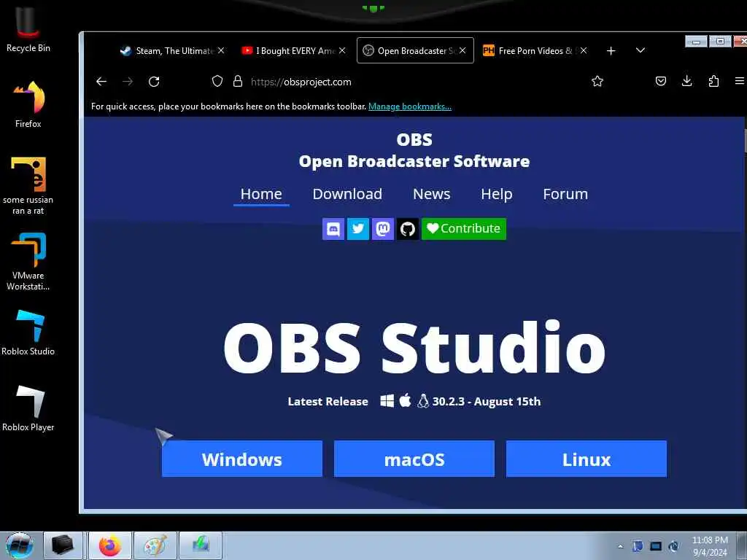
Task: Show hidden system tray icons arrow
Action: pyautogui.click(x=620, y=546)
